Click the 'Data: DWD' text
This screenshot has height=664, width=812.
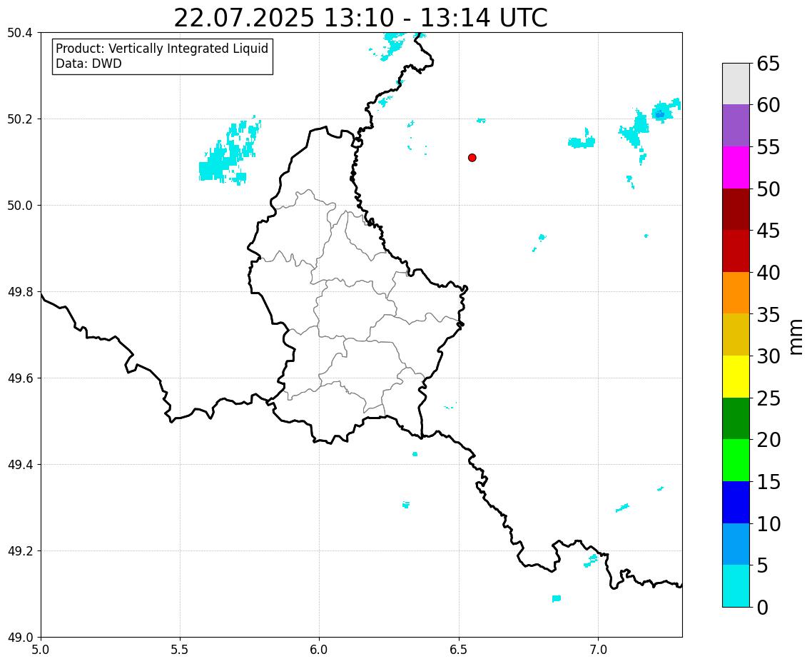[88, 64]
